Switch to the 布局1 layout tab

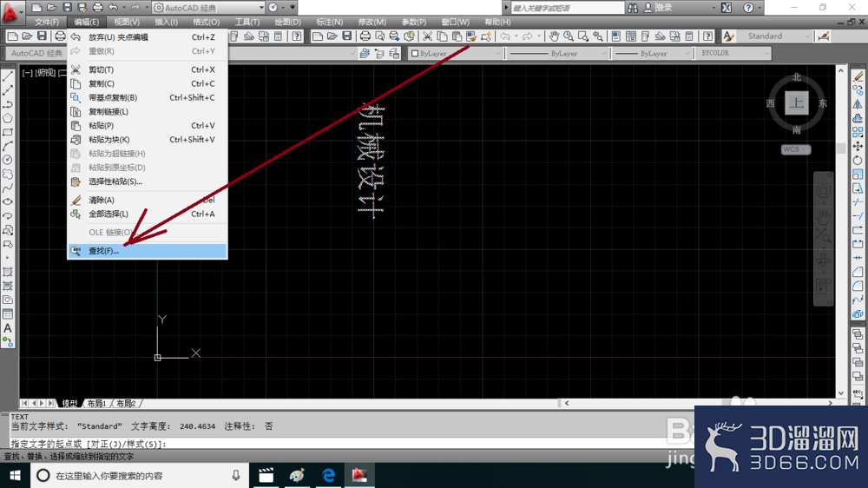click(96, 404)
